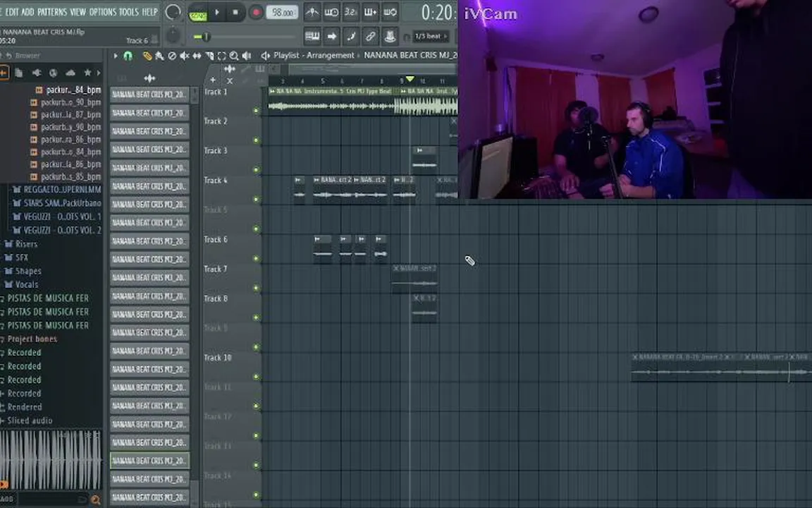Select the Mute tool in Playlist toolbar
The width and height of the screenshot is (812, 508).
click(185, 56)
